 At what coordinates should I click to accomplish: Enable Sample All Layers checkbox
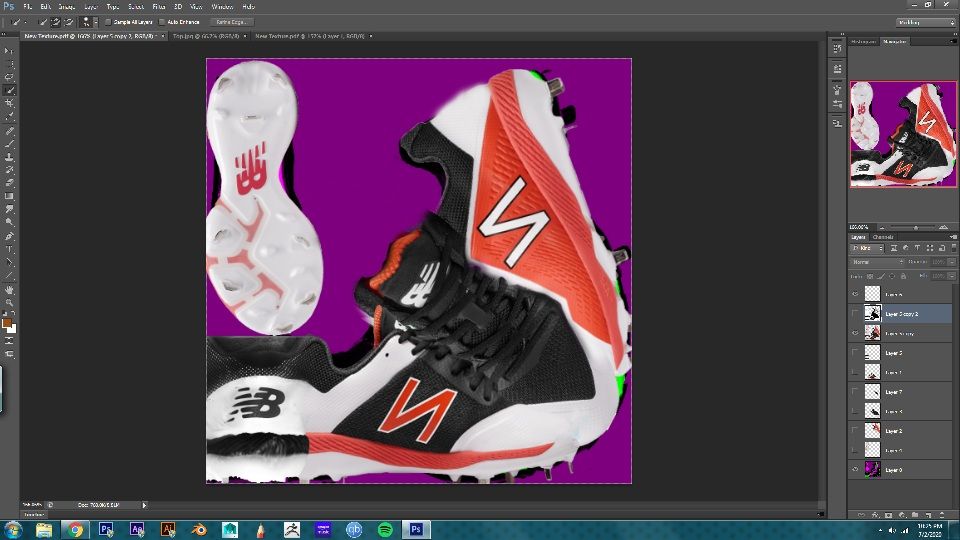[108, 22]
